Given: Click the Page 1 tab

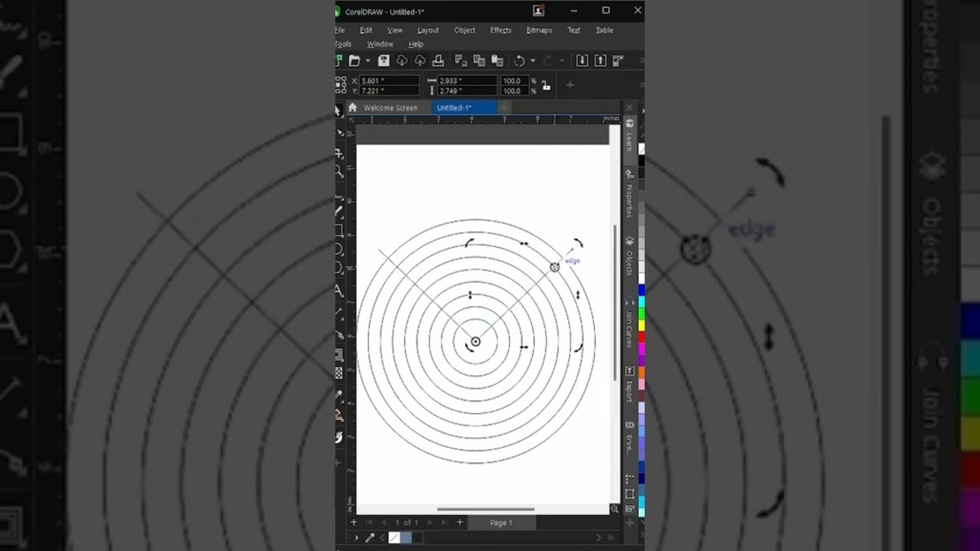Looking at the screenshot, I should [x=501, y=523].
